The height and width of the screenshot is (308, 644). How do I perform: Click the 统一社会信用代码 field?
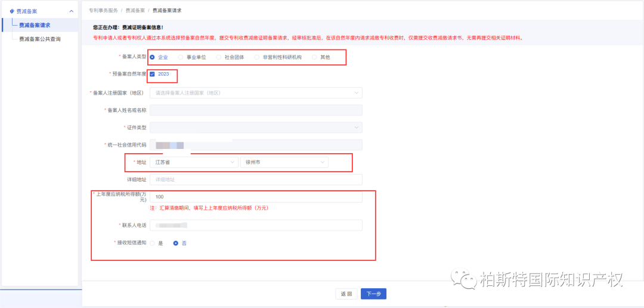[x=256, y=145]
